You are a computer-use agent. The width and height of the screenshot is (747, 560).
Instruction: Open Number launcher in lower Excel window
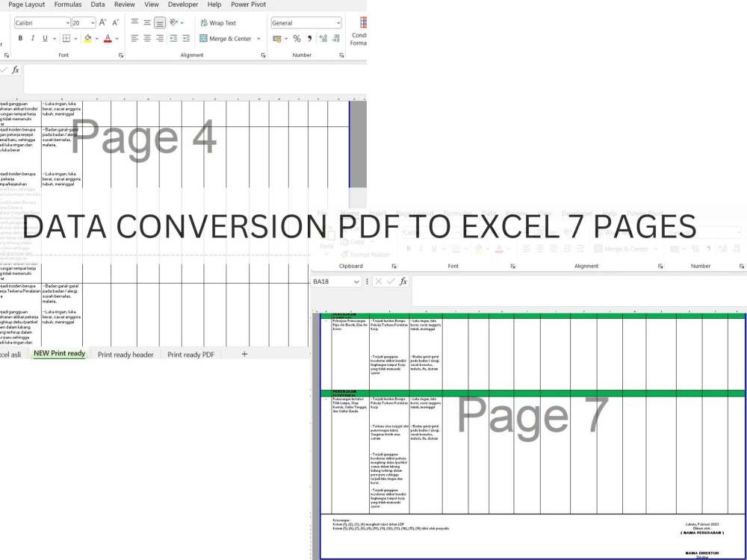pos(742,267)
